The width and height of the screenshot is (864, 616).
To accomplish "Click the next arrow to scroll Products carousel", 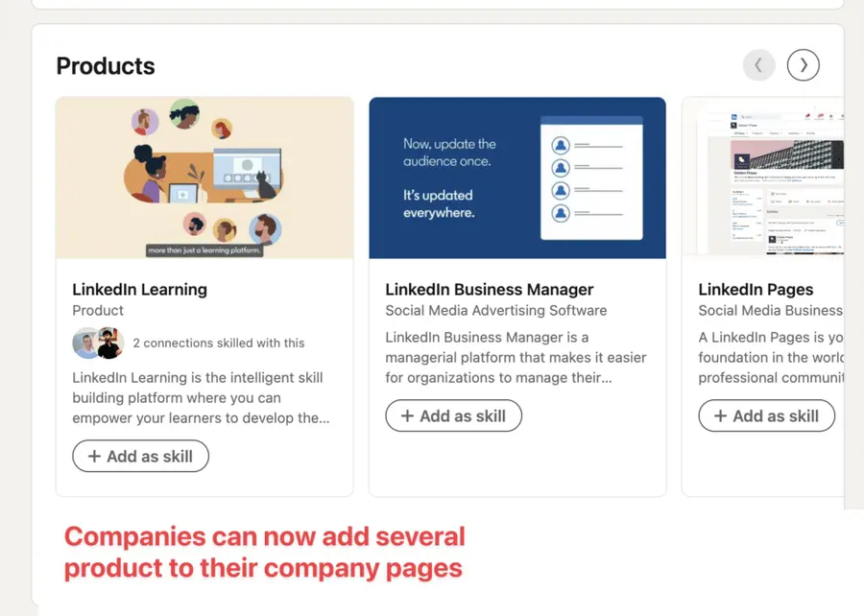I will tap(803, 64).
